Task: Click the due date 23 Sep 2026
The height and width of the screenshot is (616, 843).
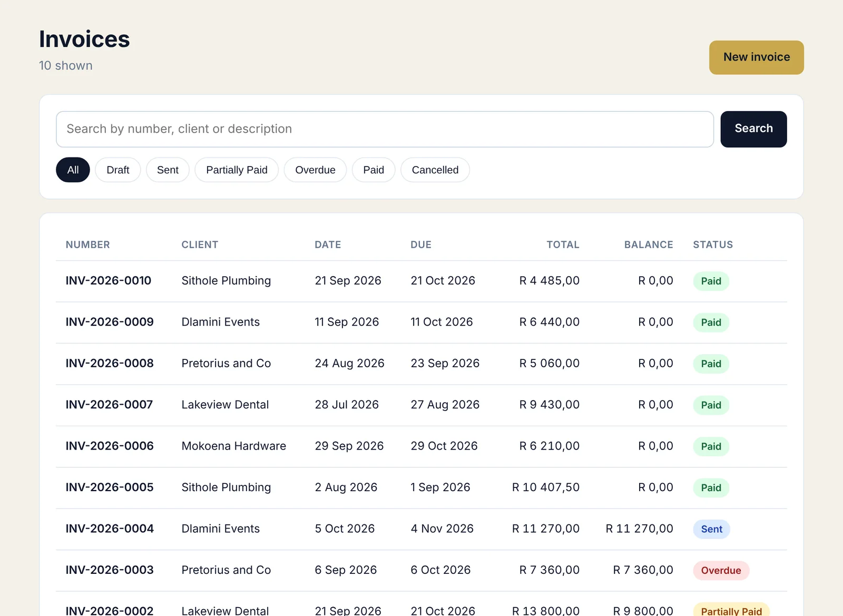Action: pyautogui.click(x=445, y=364)
